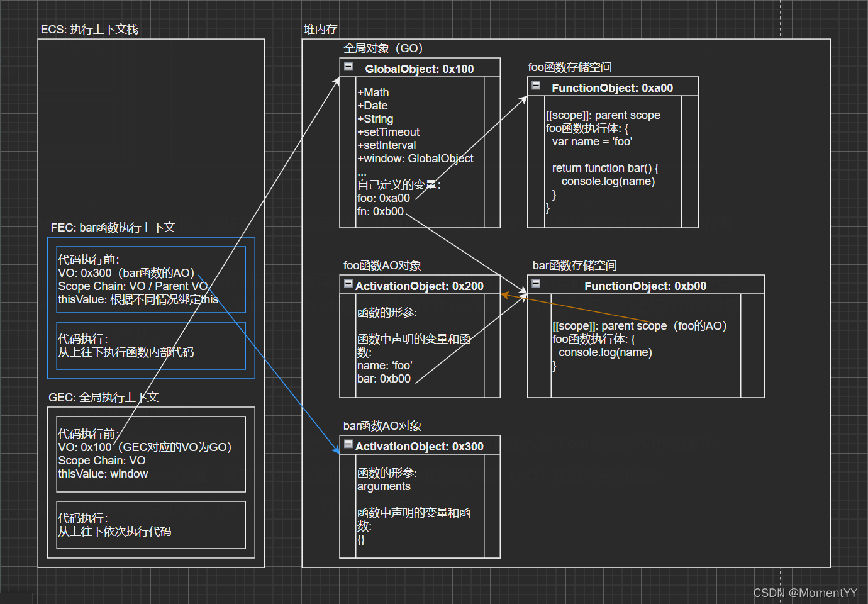Click 'VO: 0x300（bar函数的AO）' line
This screenshot has height=604, width=868.
click(x=126, y=273)
